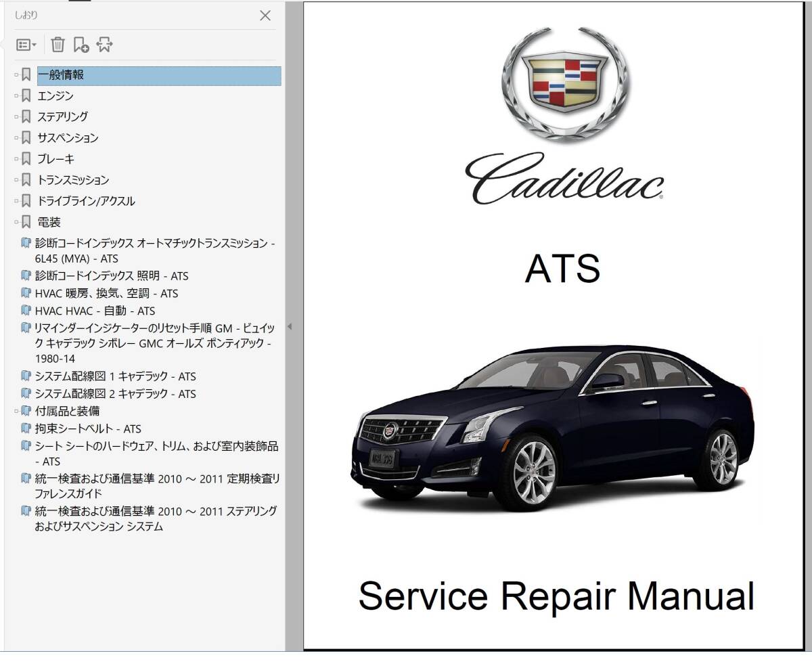812x664 pixels.
Task: Open システム配線図 2 キャデラック bookmark
Action: [x=116, y=394]
